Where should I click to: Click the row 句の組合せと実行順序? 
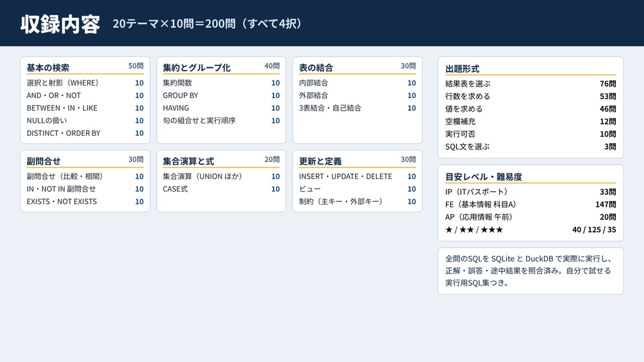[221, 121]
